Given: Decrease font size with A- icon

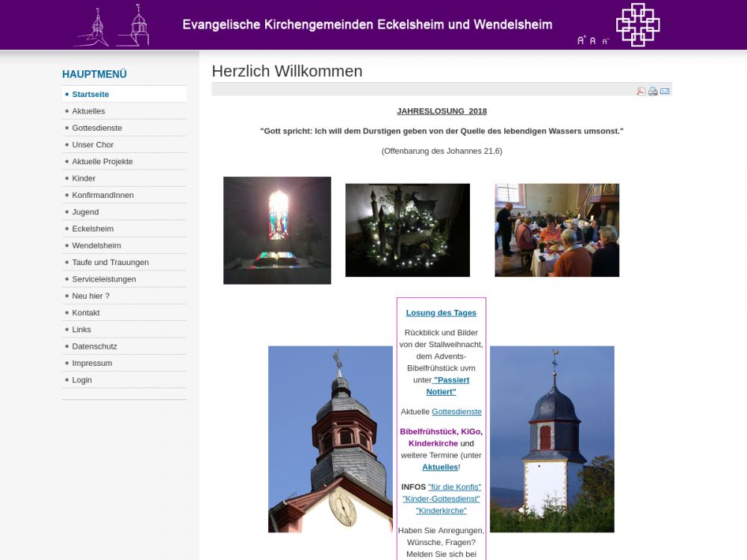Looking at the screenshot, I should point(605,41).
